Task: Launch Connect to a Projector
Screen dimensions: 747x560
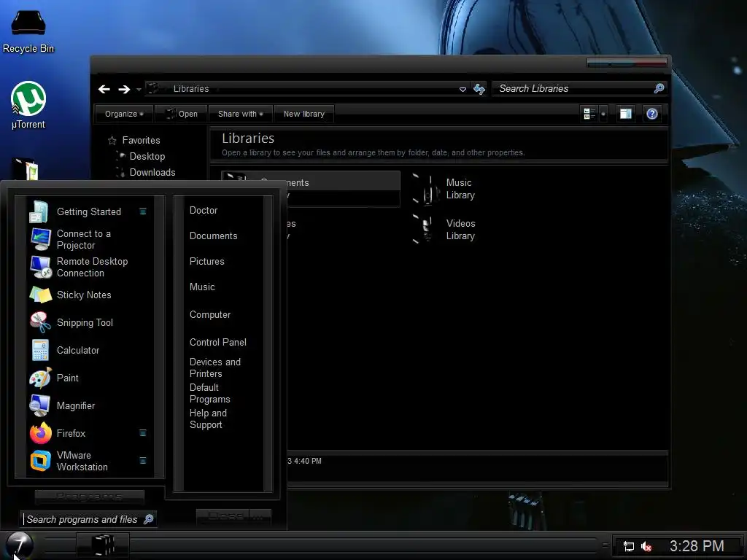Action: [88, 239]
